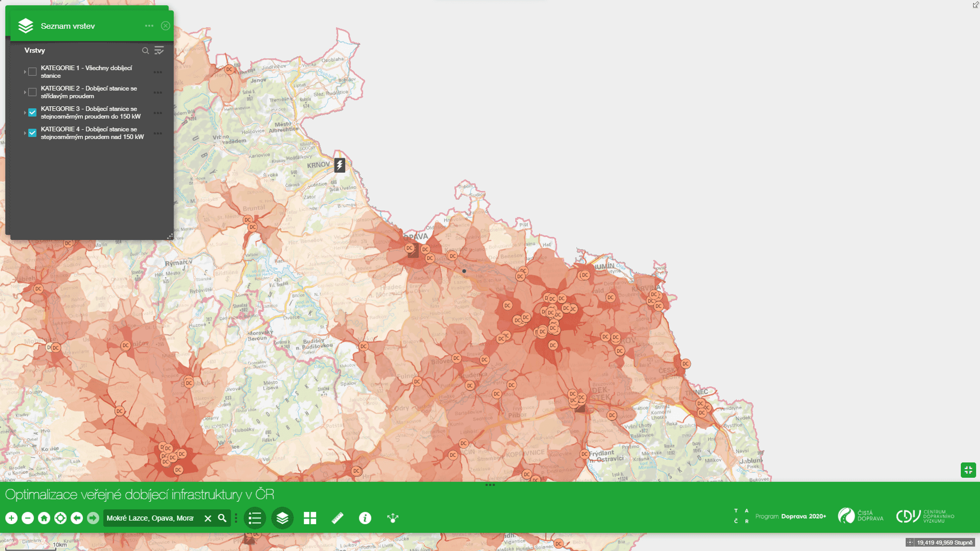Click the zoom out minus button
This screenshot has width=980, height=551.
pyautogui.click(x=28, y=518)
